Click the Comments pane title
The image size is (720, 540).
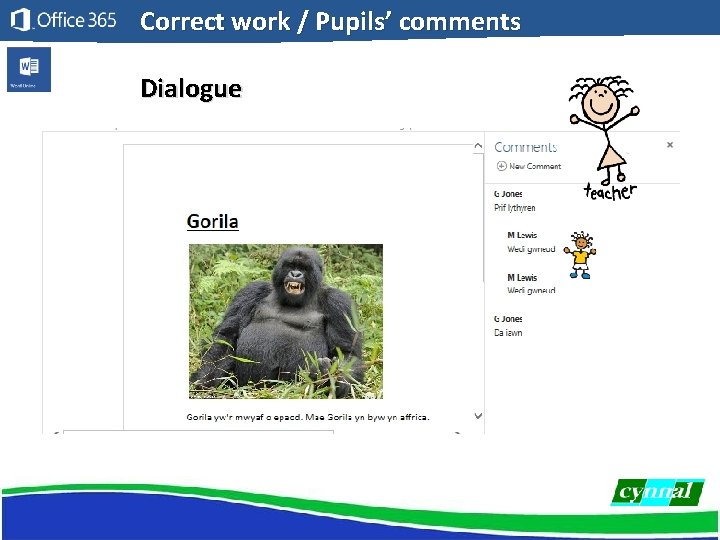point(525,147)
